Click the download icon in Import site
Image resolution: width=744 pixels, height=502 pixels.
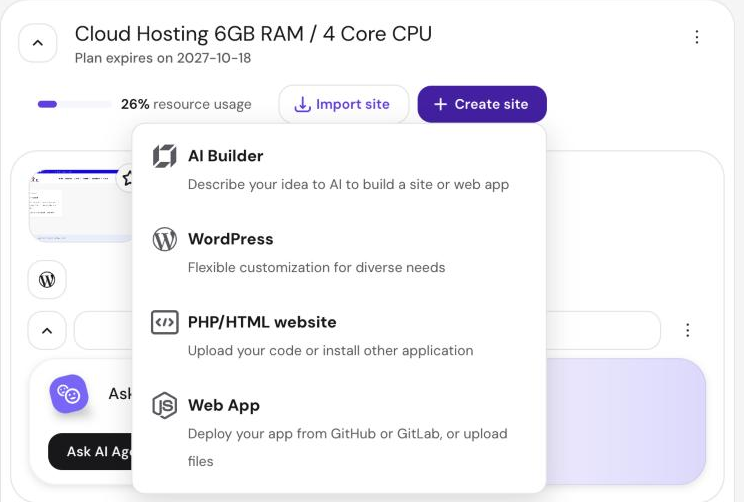302,104
